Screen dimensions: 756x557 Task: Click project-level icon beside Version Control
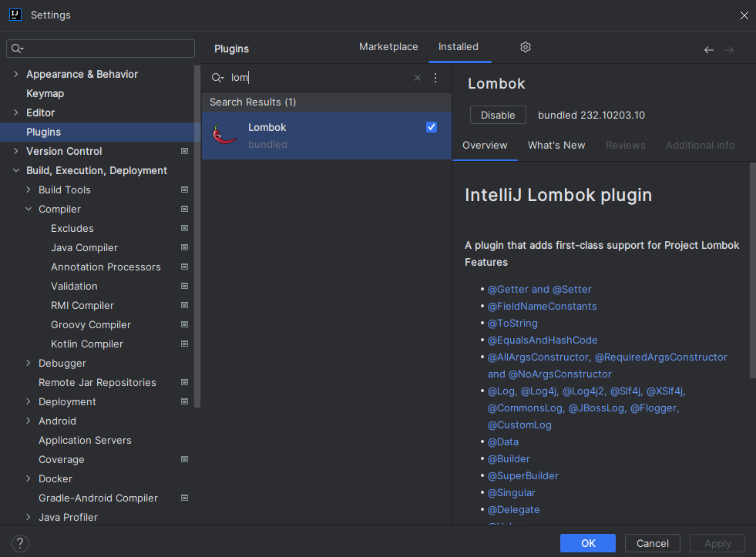(x=184, y=151)
